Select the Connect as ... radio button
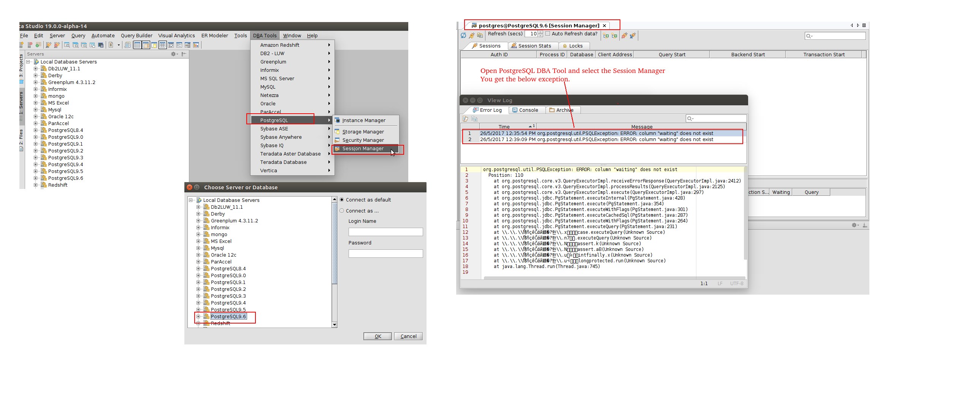This screenshot has width=980, height=395. coord(342,211)
